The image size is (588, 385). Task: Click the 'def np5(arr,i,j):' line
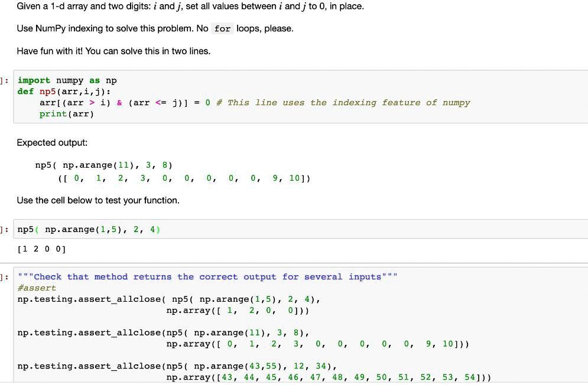point(64,92)
